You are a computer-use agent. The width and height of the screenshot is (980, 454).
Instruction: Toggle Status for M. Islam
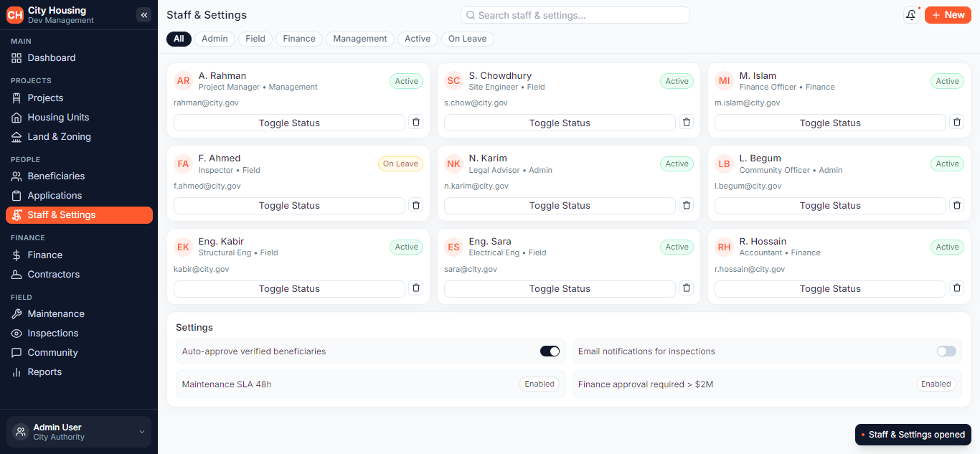(x=830, y=123)
